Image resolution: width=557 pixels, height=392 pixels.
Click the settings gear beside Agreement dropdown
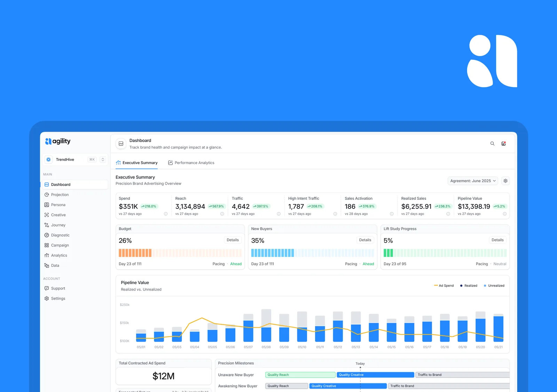(505, 181)
